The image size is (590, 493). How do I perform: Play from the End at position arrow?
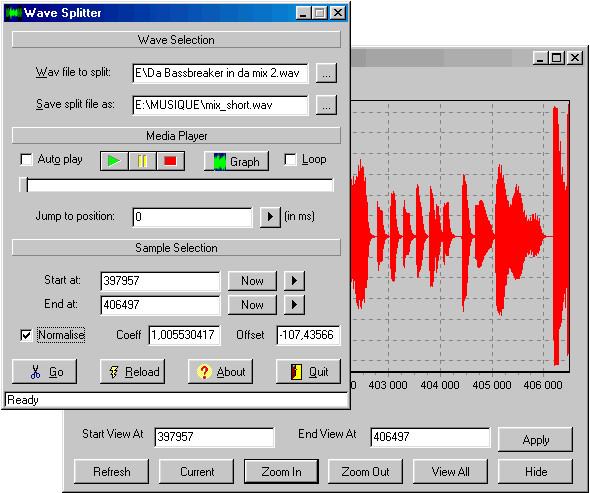(294, 305)
